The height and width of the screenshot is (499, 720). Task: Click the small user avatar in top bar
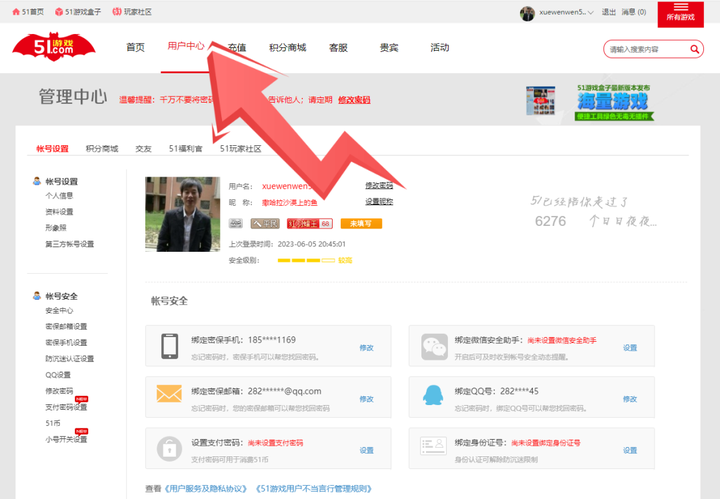(x=527, y=13)
